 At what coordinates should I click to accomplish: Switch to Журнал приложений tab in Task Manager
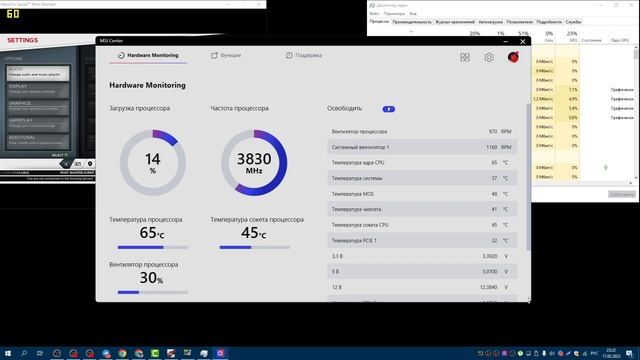click(x=455, y=22)
